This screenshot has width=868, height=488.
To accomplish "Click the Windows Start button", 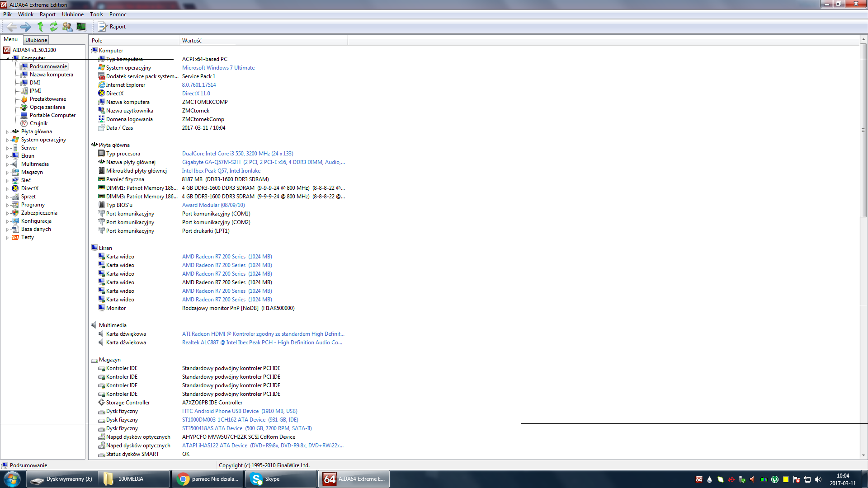I will click(12, 479).
